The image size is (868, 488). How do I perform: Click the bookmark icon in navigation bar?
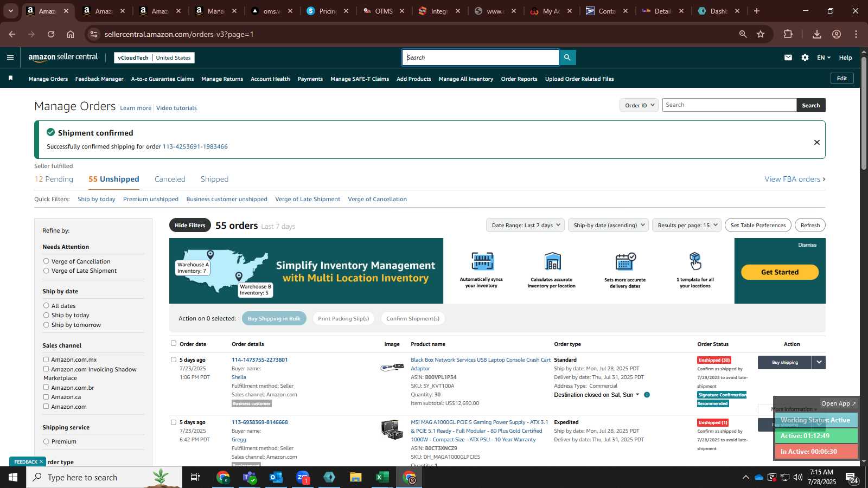pyautogui.click(x=10, y=79)
